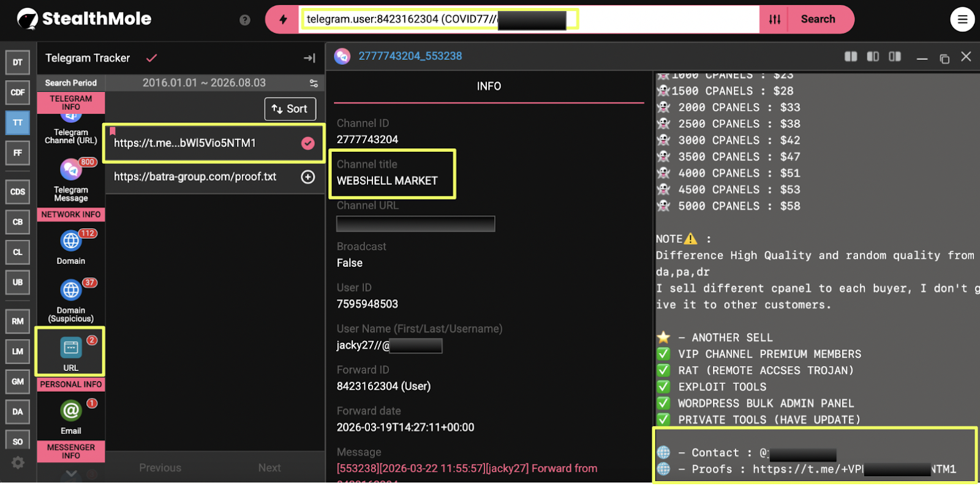Click the Telegram Tracker pink checkmark icon
The image size is (980, 486).
point(151,58)
